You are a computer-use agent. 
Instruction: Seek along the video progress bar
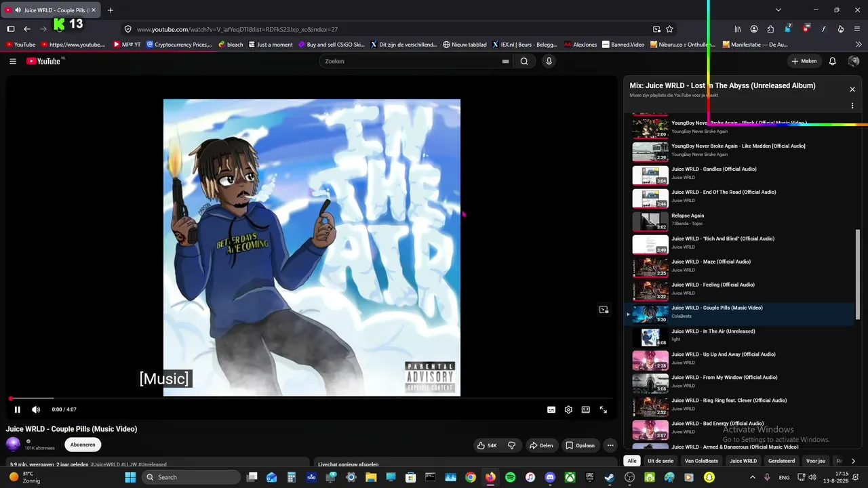tap(311, 399)
